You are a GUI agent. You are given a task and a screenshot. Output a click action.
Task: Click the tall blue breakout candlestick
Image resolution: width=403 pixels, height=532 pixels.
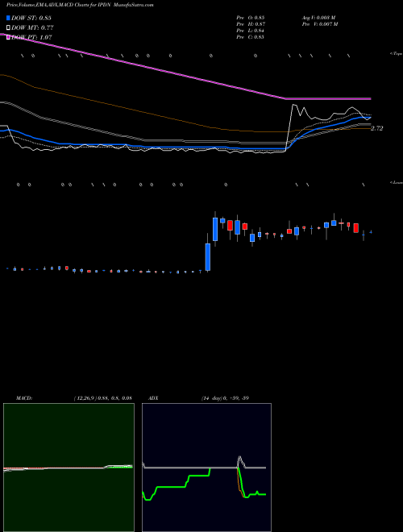208,257
